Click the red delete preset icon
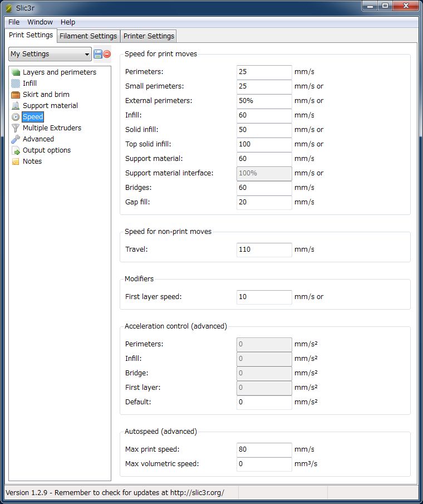Screen dimensions: 423x504 point(107,54)
